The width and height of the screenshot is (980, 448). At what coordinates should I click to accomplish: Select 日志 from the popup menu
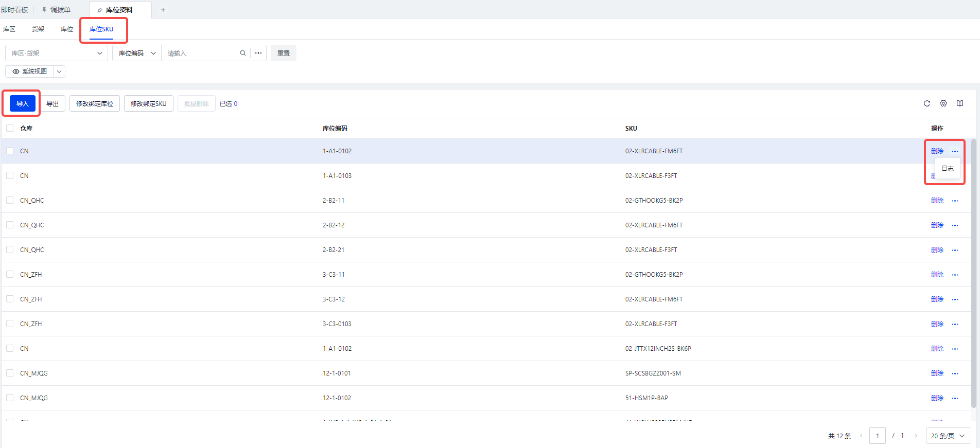(947, 169)
